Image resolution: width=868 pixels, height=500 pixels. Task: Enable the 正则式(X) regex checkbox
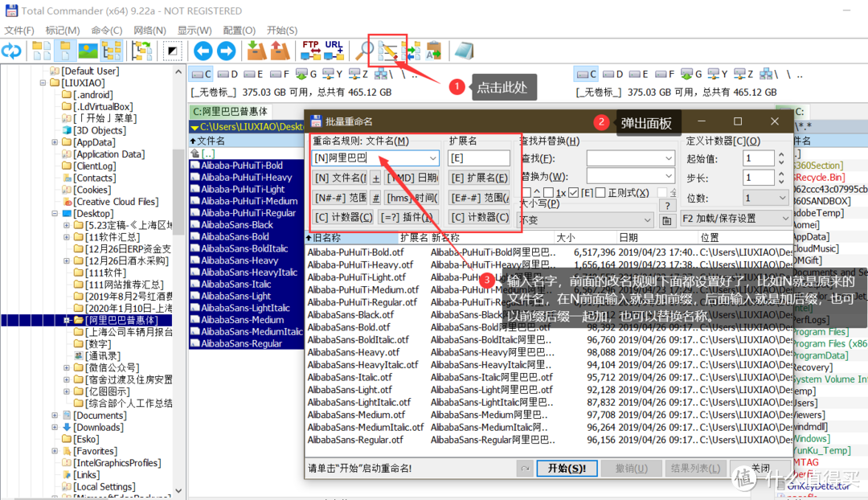coord(600,193)
